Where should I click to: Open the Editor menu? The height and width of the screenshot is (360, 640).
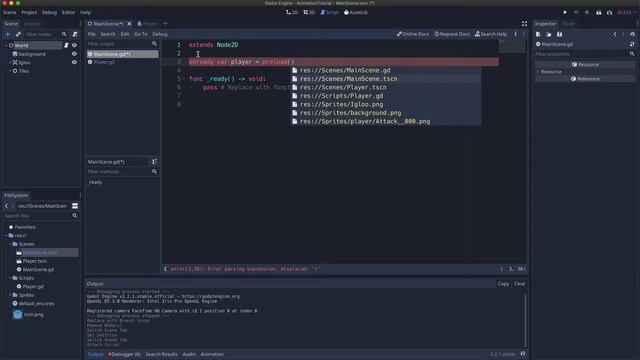pos(69,12)
